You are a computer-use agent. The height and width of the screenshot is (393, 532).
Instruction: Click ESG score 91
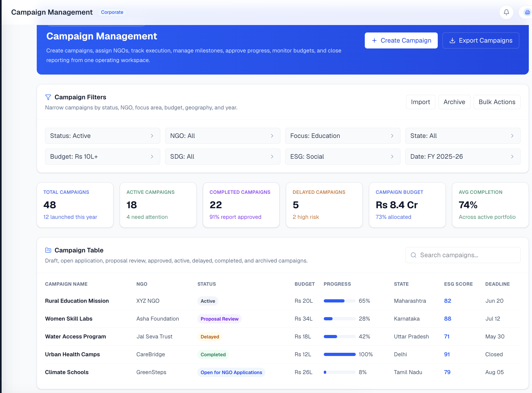coord(447,354)
